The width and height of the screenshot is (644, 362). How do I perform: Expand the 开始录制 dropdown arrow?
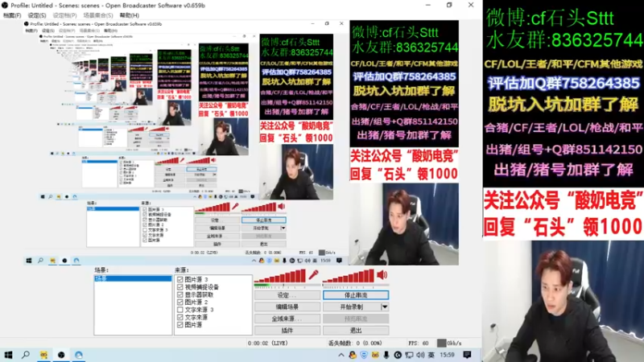click(x=385, y=306)
